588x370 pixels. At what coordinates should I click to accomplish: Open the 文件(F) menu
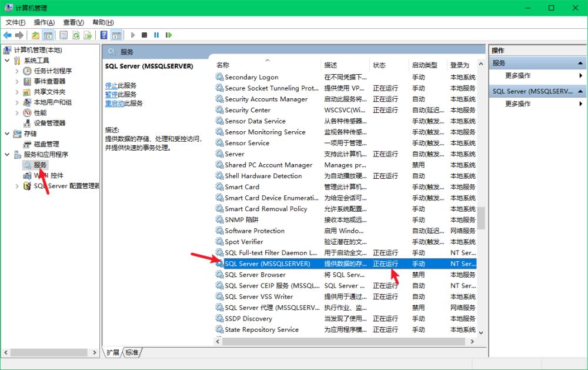[15, 22]
